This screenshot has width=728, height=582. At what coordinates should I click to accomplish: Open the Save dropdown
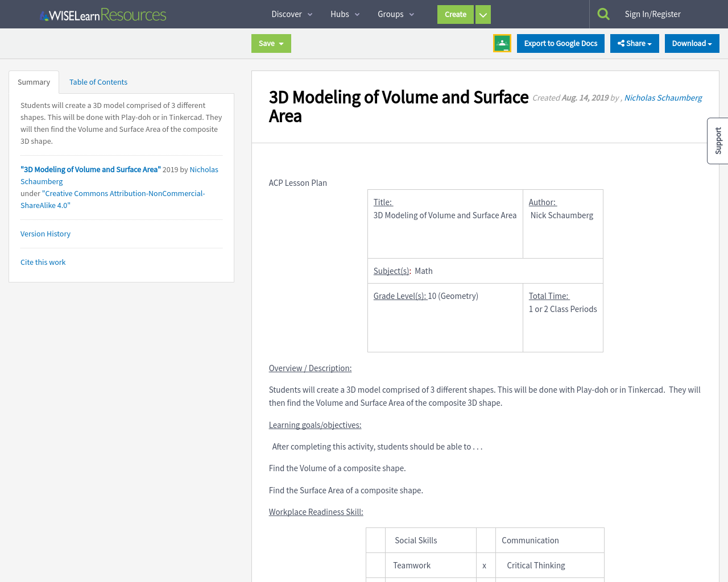(271, 43)
